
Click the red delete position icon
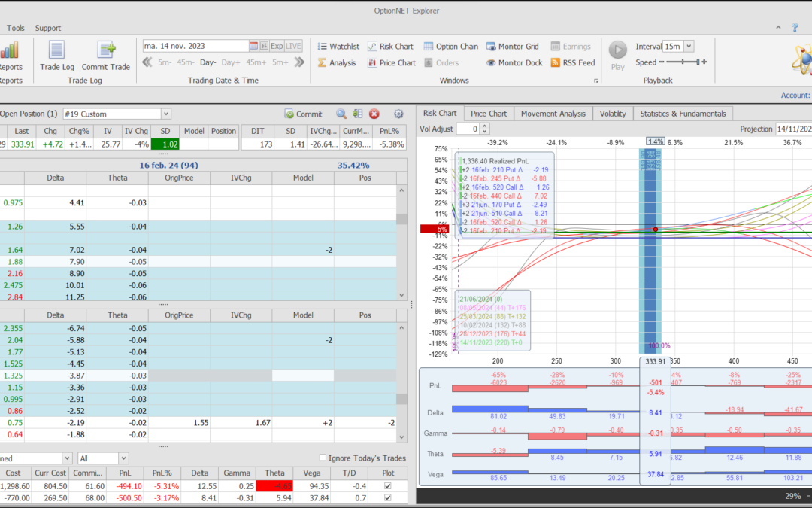pyautogui.click(x=374, y=114)
